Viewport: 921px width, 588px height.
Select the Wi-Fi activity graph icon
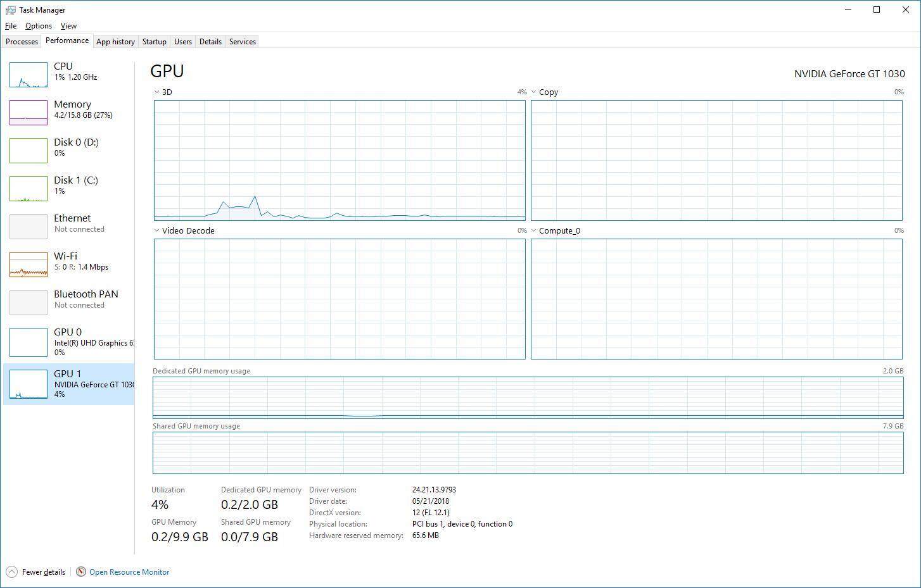pyautogui.click(x=29, y=265)
